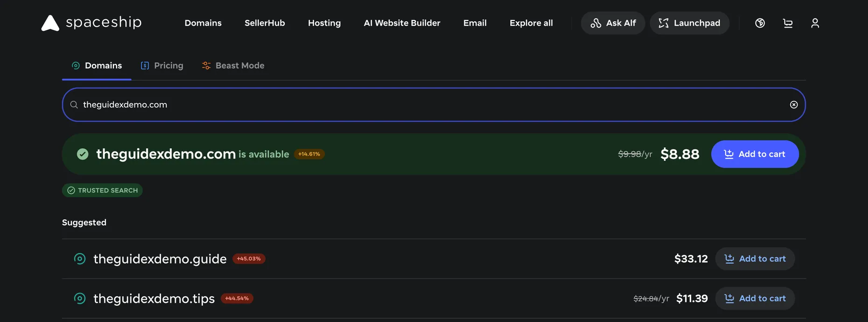Switch to the Pricing tab

point(162,65)
